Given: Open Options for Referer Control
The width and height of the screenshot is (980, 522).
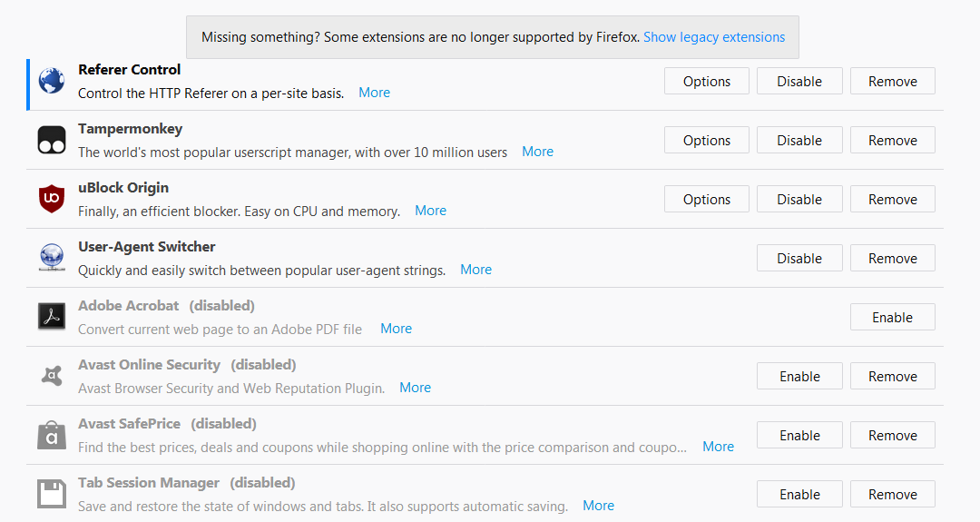Looking at the screenshot, I should point(706,82).
